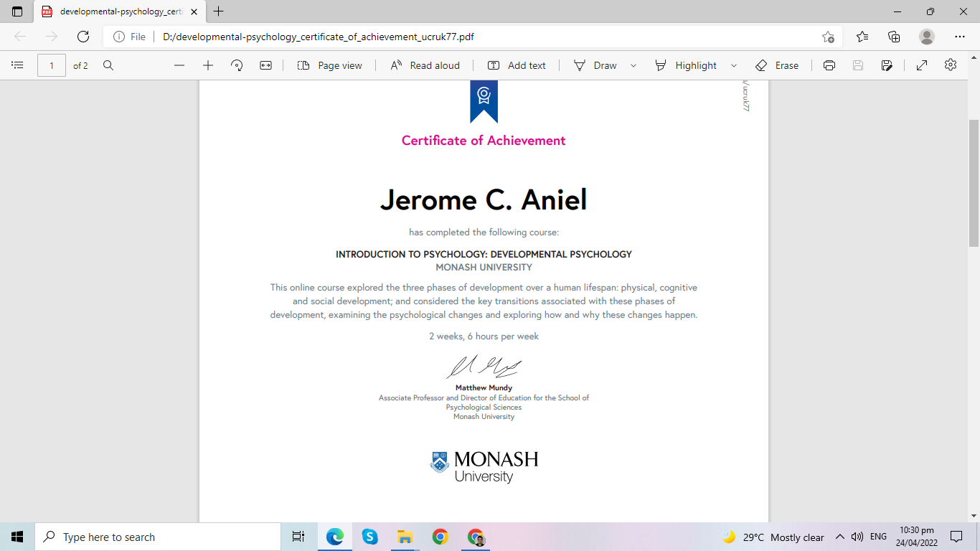Expand the Draw pen options dropdown
The width and height of the screenshot is (980, 551).
pyautogui.click(x=633, y=65)
